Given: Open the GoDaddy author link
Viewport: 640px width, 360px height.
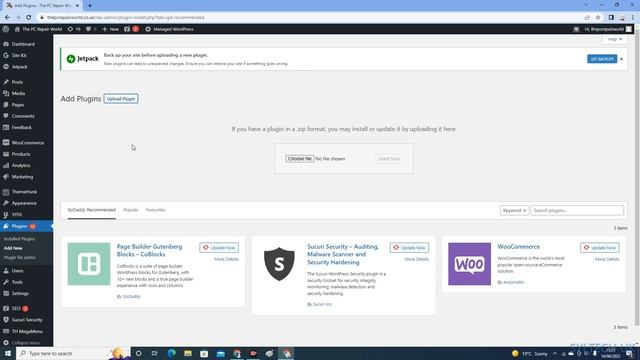Looking at the screenshot, I should pos(131,297).
